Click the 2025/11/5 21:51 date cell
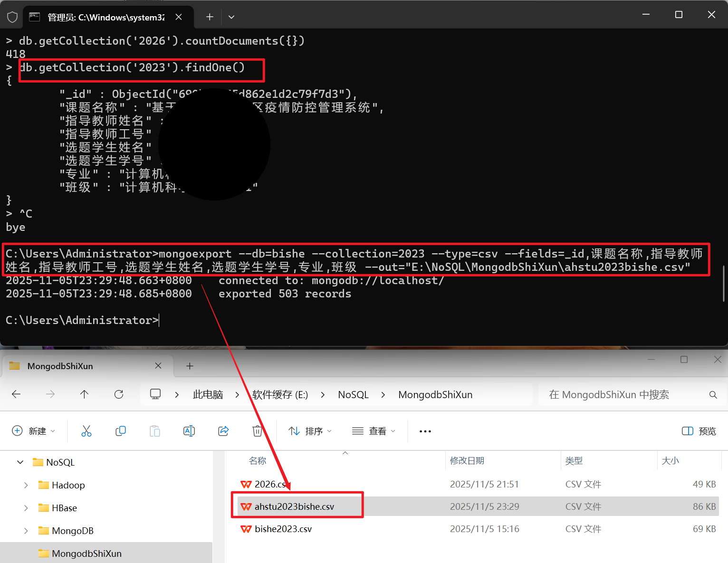Viewport: 728px width, 563px height. tap(484, 484)
